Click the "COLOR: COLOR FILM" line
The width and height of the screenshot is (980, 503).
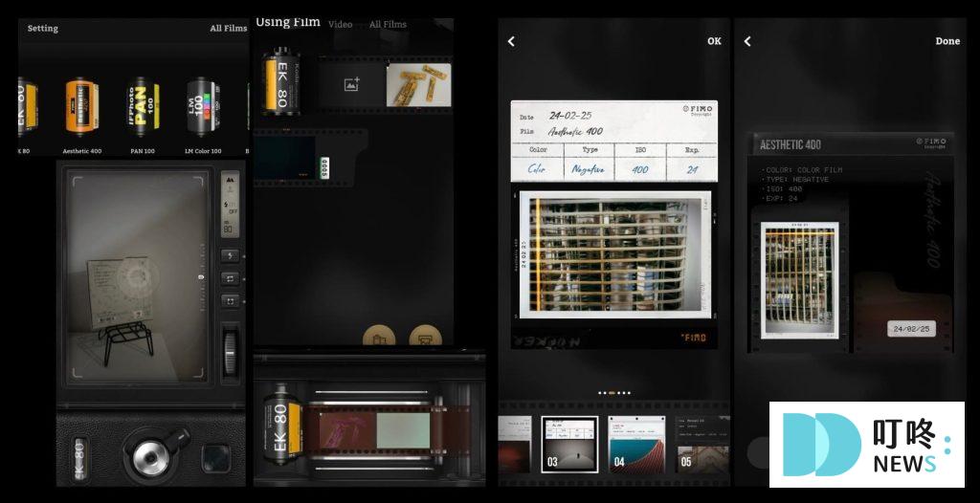tap(802, 170)
